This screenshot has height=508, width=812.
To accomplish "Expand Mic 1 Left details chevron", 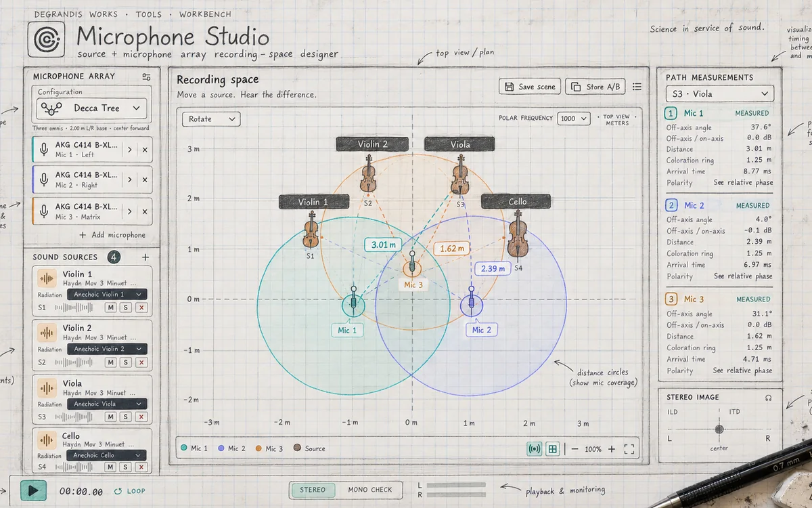I will [130, 150].
